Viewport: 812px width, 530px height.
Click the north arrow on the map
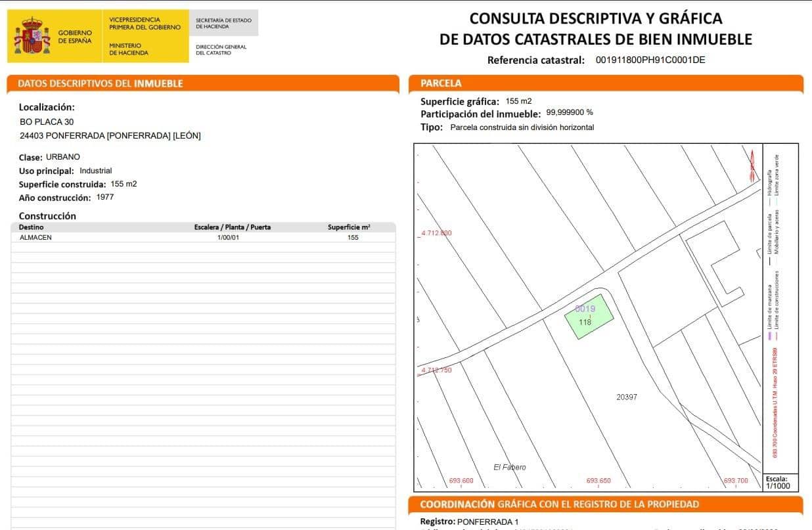(x=753, y=163)
